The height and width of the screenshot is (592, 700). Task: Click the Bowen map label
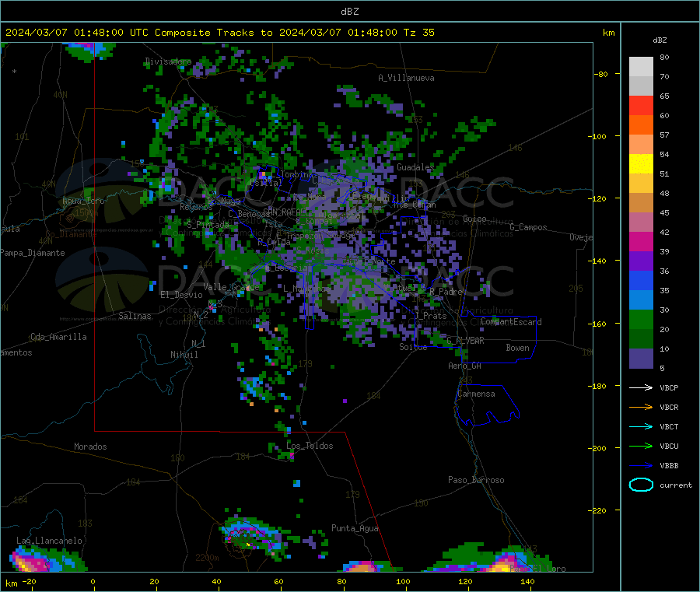point(517,348)
